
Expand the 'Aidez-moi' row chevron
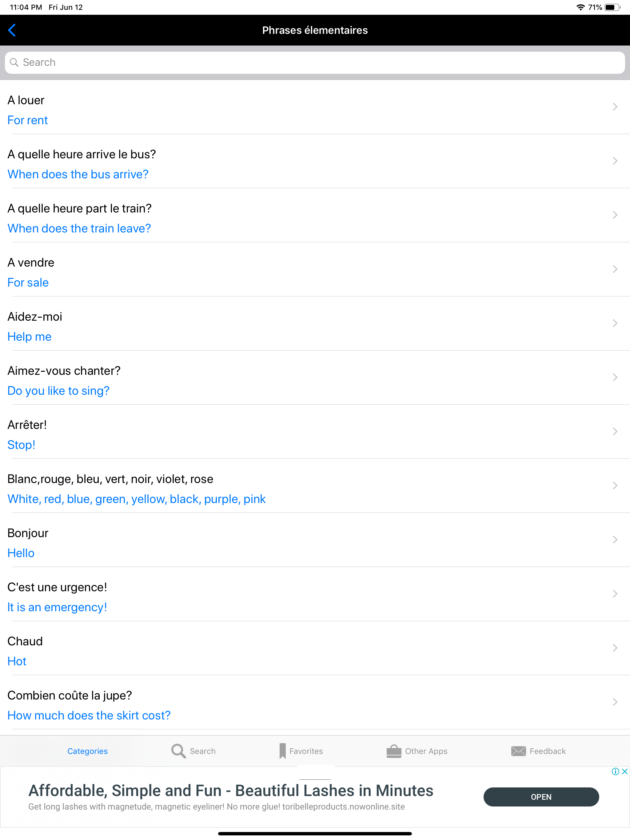pyautogui.click(x=615, y=323)
